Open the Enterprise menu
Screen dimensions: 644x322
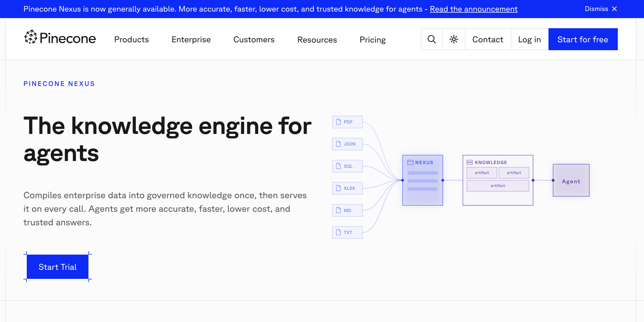(191, 39)
